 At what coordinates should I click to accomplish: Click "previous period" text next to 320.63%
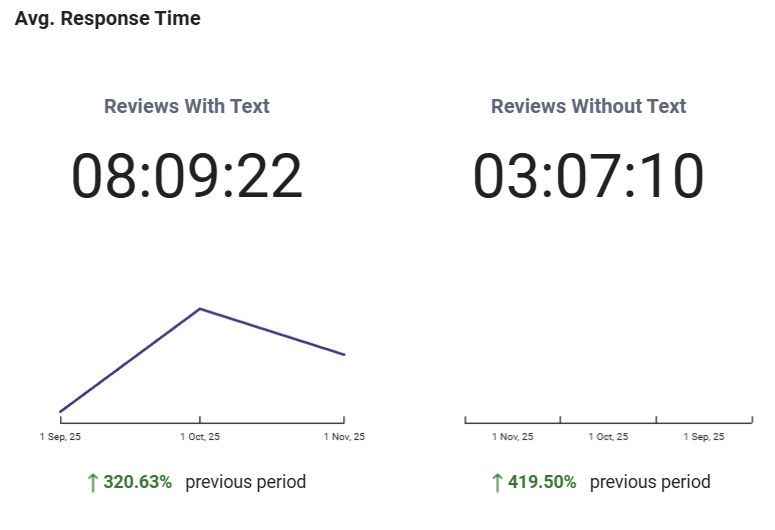pos(245,482)
